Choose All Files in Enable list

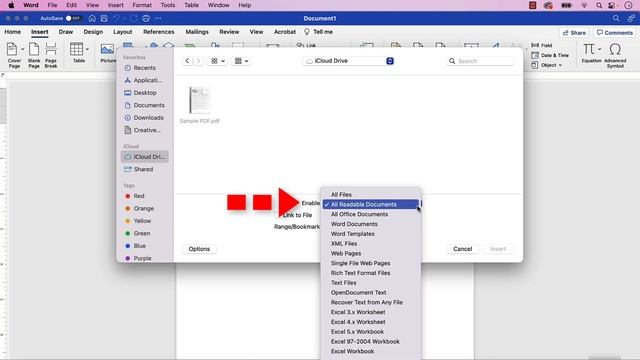point(371,195)
